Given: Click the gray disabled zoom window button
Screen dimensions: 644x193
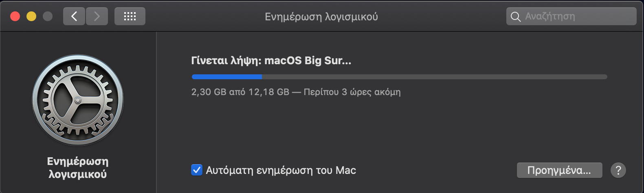Looking at the screenshot, I should (48, 16).
